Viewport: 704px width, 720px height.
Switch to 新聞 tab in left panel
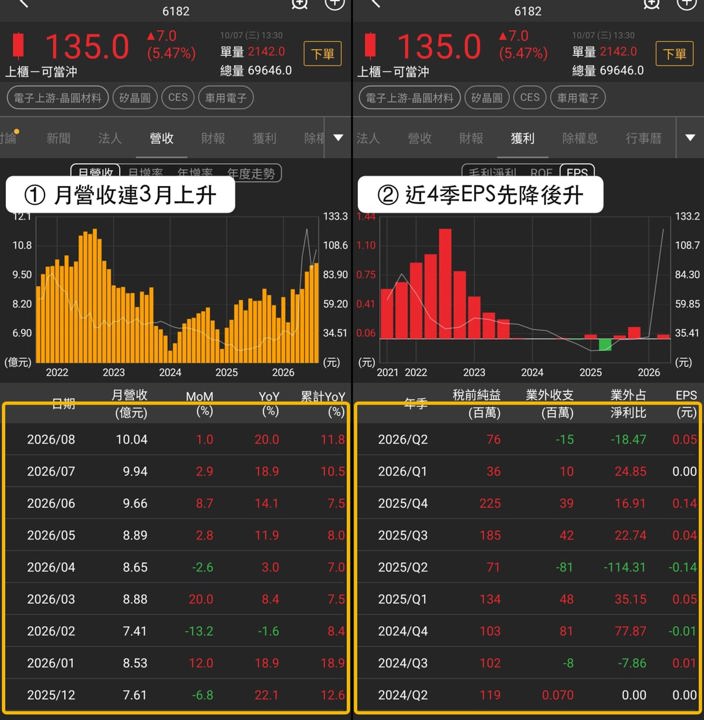click(59, 138)
